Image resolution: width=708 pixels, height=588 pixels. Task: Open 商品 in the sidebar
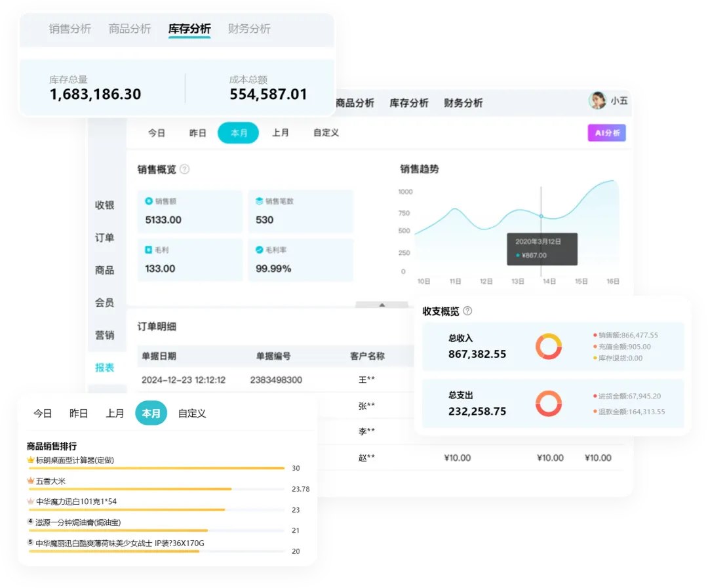tap(104, 270)
